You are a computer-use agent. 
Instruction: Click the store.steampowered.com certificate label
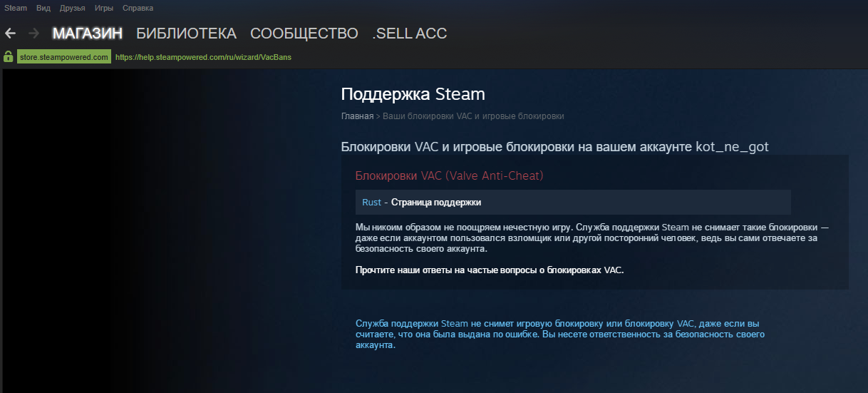coord(64,57)
